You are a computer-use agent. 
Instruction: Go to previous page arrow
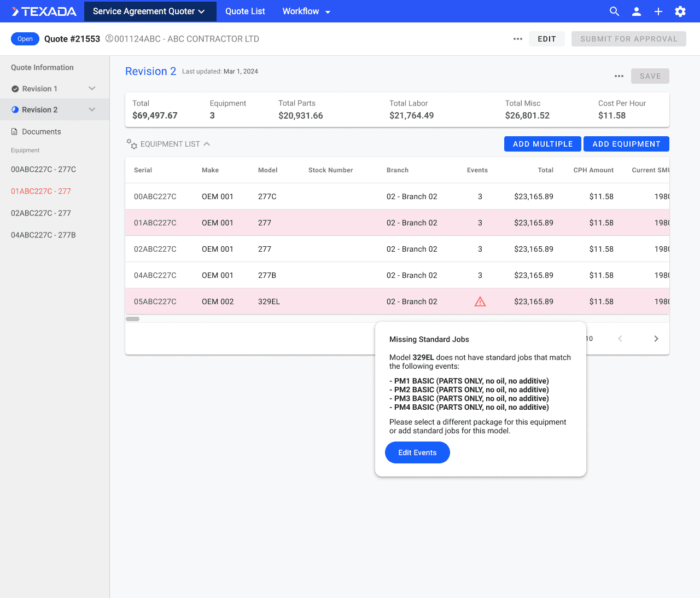[620, 339]
